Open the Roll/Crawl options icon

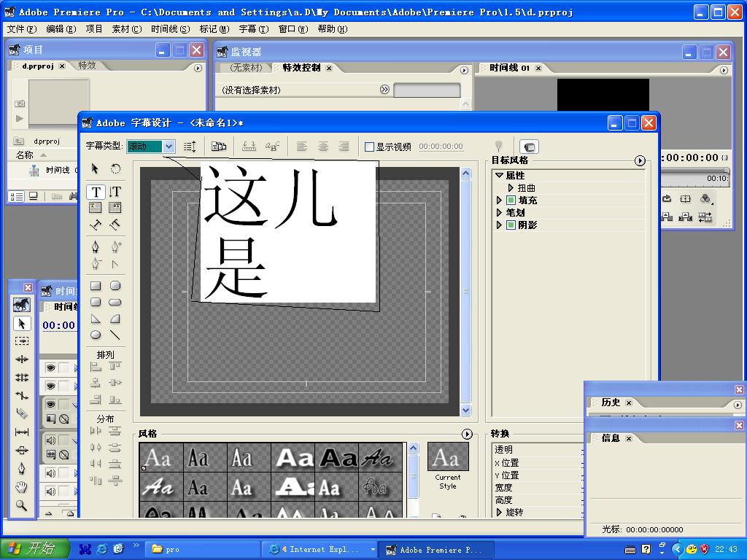pyautogui.click(x=190, y=146)
